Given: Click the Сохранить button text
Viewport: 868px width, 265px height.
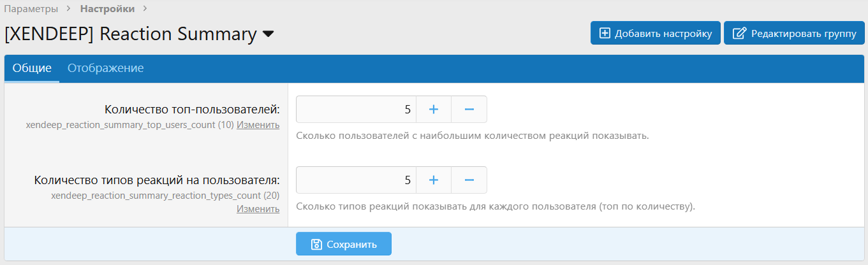Looking at the screenshot, I should coord(351,244).
